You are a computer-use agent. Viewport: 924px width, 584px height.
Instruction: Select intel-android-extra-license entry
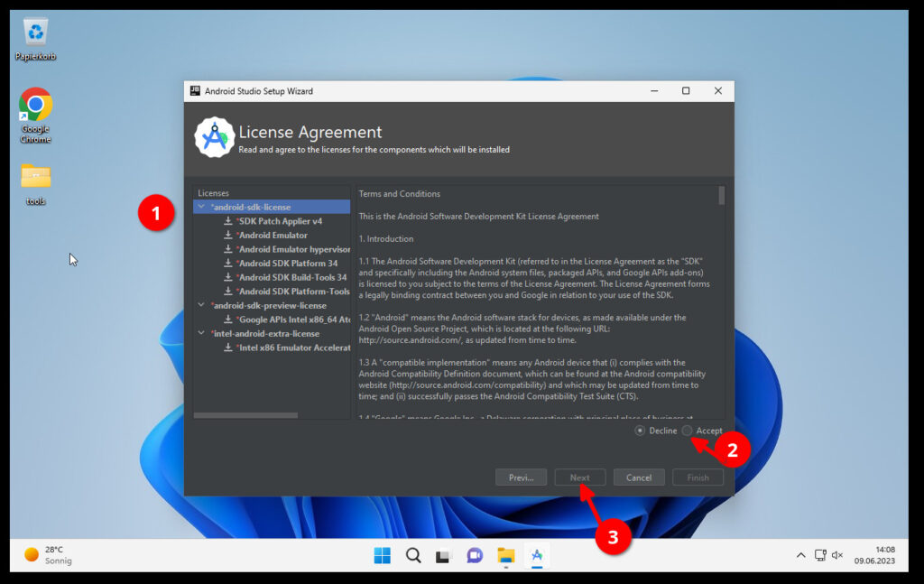[265, 334]
